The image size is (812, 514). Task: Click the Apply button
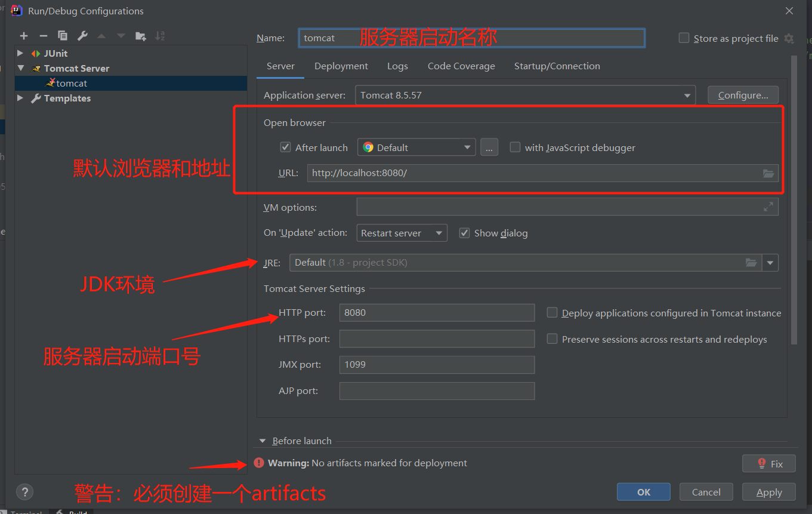769,493
